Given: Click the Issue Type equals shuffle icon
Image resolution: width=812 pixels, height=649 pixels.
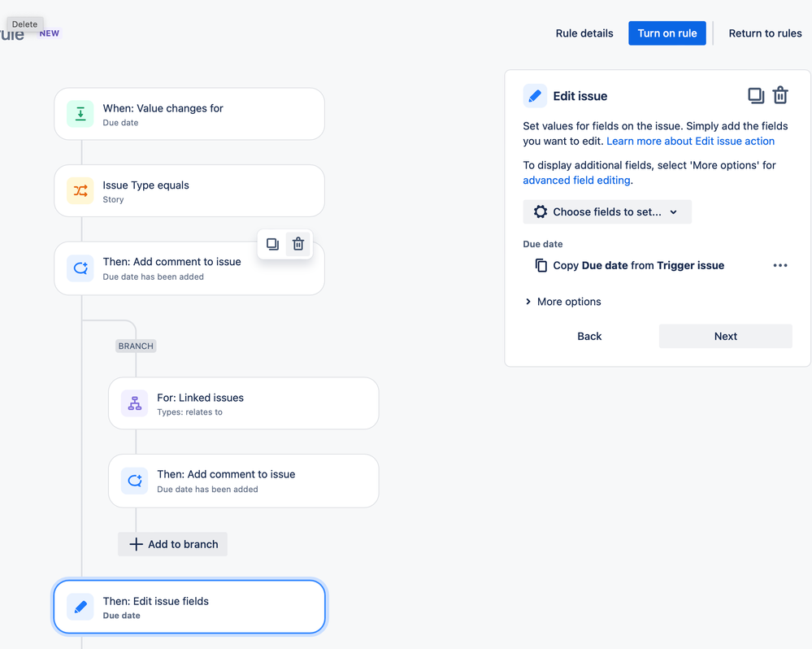Looking at the screenshot, I should tap(80, 190).
